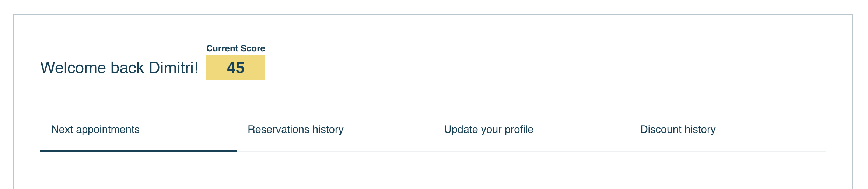This screenshot has height=189, width=868.
Task: Click the Welcome back Dimitri heading
Action: click(119, 68)
